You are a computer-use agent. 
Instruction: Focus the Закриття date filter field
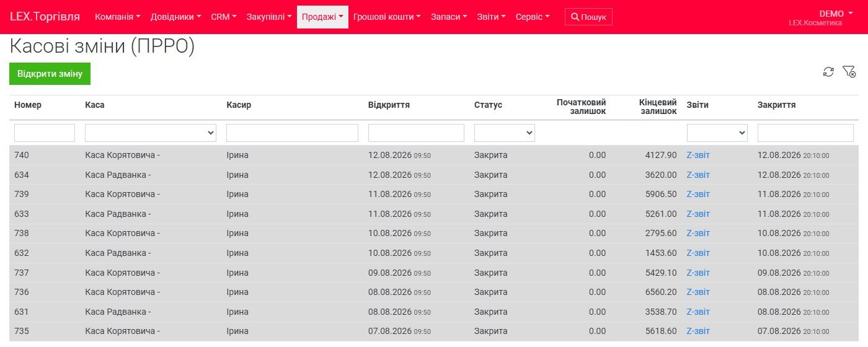coord(805,133)
